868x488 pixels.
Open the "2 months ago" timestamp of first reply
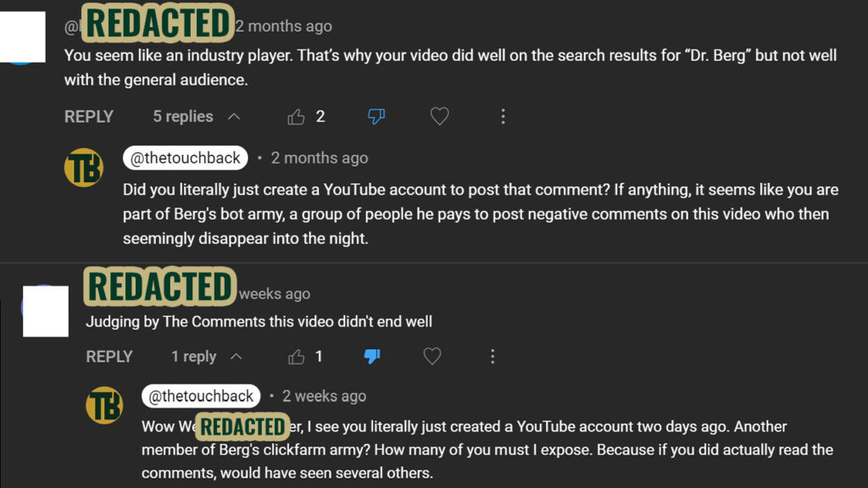tap(319, 158)
